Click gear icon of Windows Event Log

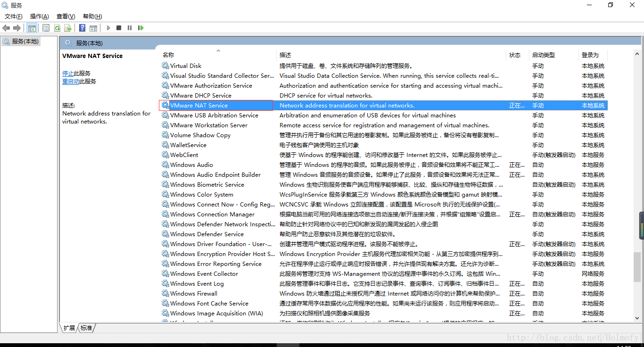pos(165,283)
